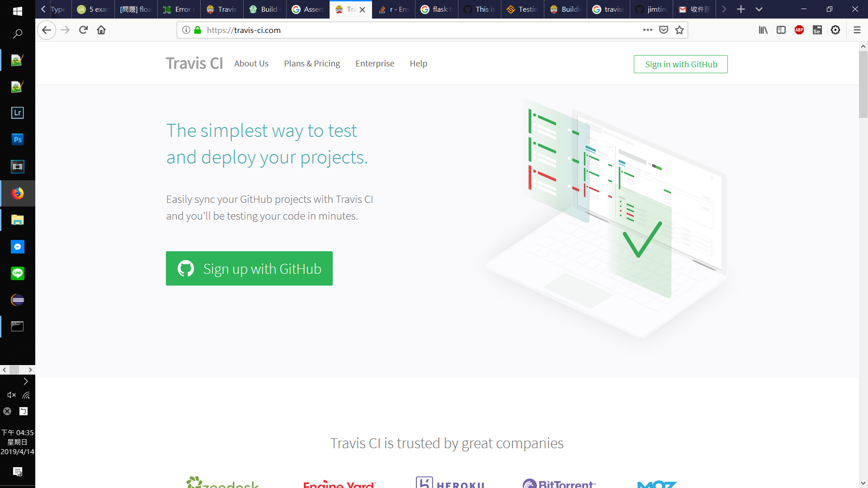
Task: Click Sign in with GitHub button
Action: click(x=680, y=64)
